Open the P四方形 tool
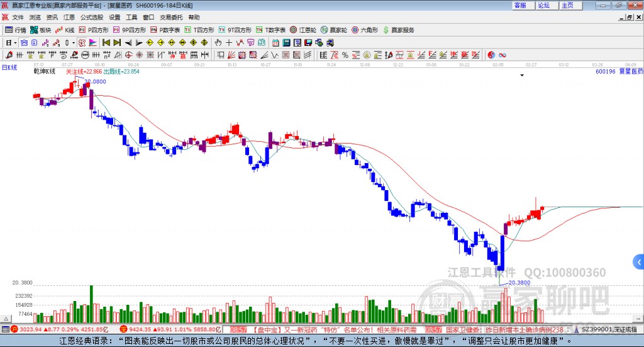 [94, 30]
